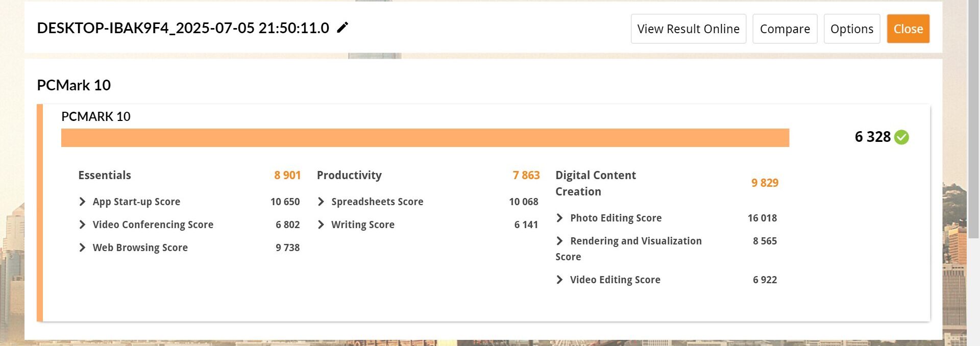The image size is (980, 346).
Task: Click the PCMark 10 section heading
Action: 74,85
